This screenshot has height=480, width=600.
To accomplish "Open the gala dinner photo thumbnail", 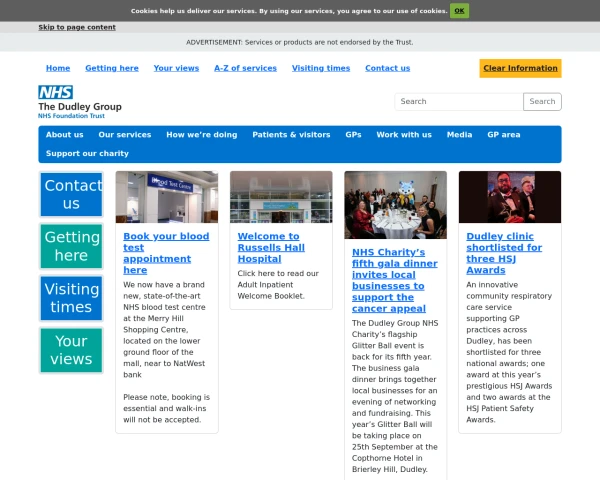I will tap(395, 204).
